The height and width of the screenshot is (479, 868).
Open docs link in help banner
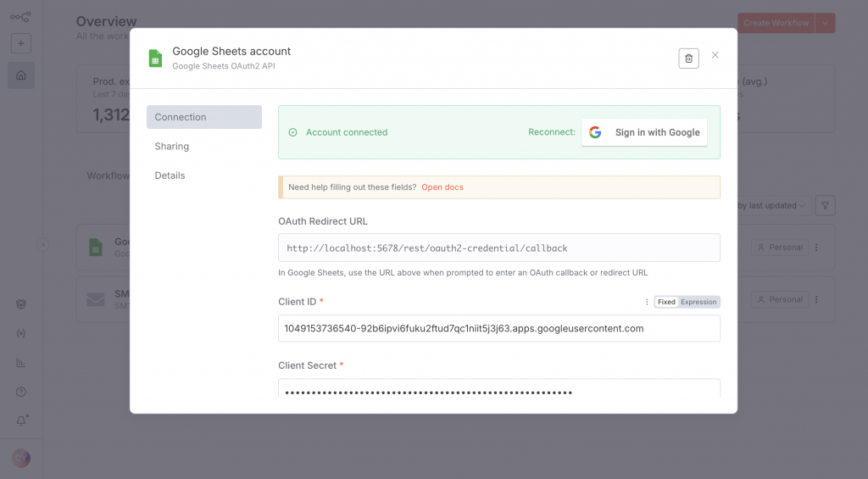tap(442, 187)
